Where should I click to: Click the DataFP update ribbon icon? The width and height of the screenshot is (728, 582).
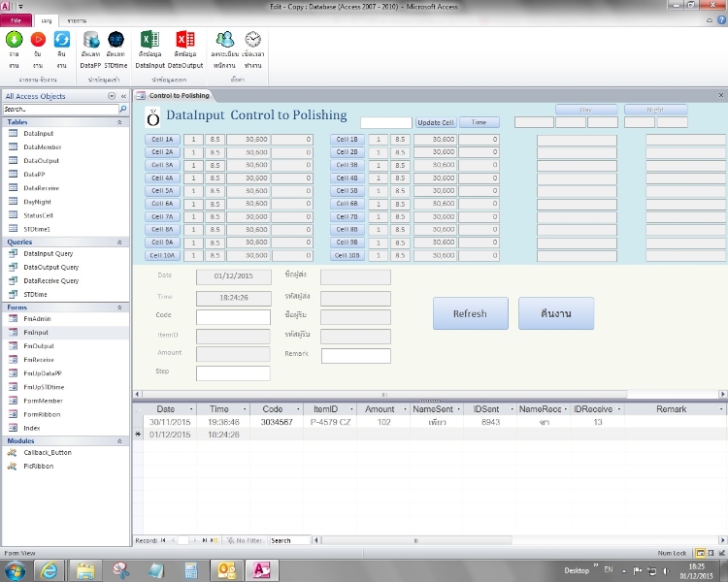coord(90,40)
